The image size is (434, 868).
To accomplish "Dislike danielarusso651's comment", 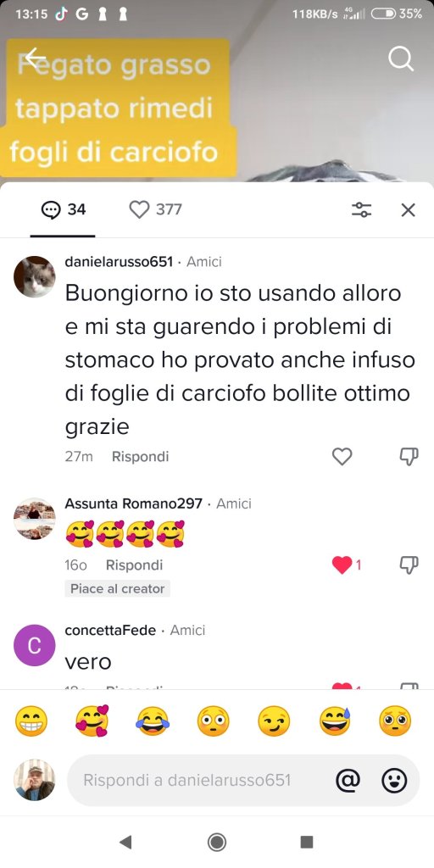I will 409,457.
